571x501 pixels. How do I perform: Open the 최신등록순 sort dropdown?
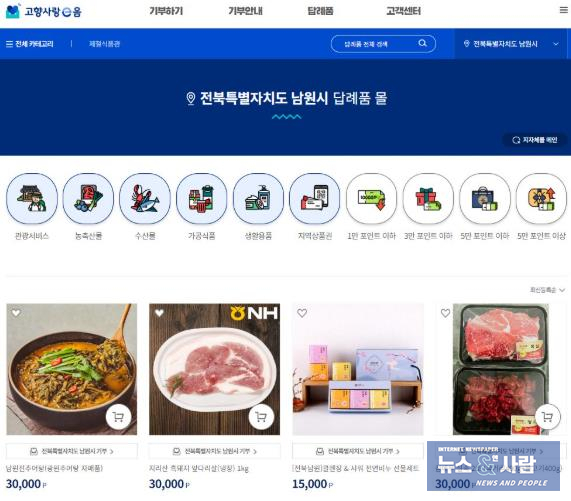547,290
